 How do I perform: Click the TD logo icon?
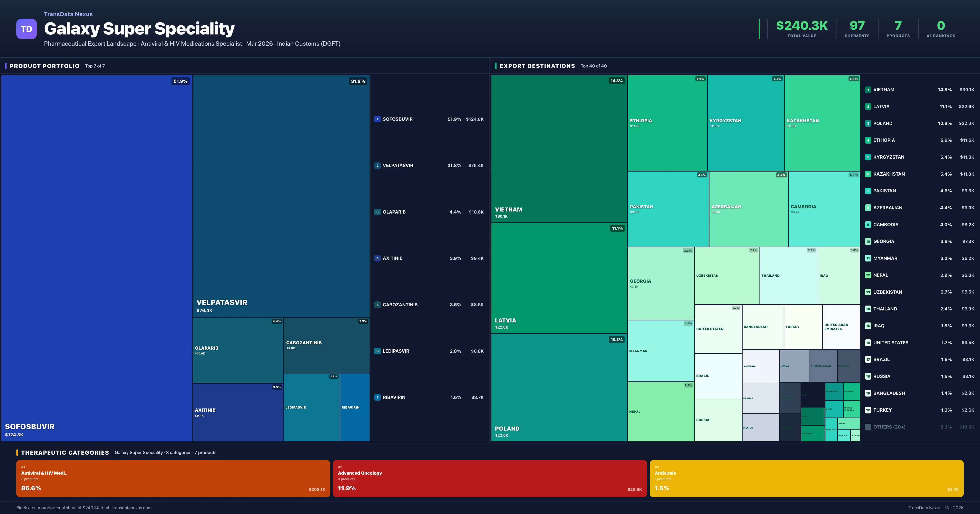click(x=26, y=29)
